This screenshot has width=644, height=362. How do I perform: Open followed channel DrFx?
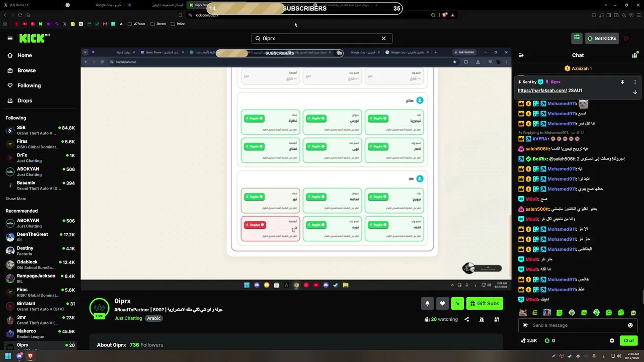click(x=40, y=158)
